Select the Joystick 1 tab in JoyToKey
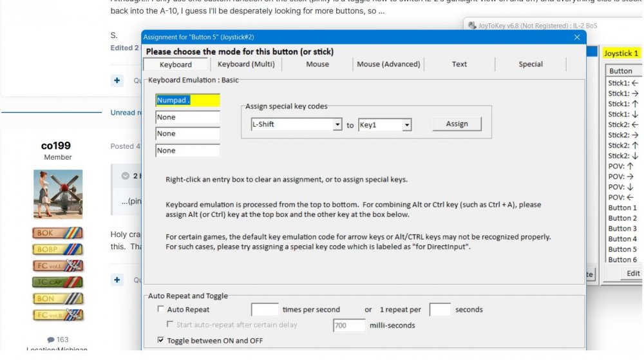This screenshot has height=360, width=644. (x=621, y=53)
